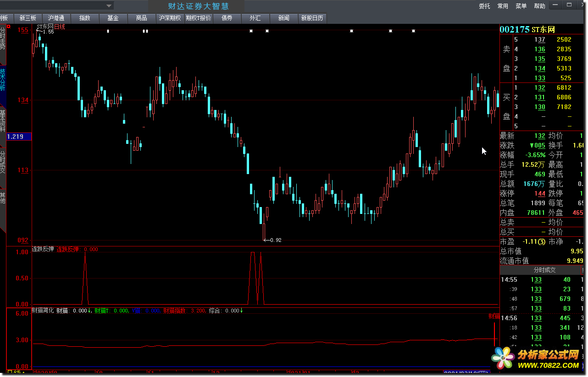Select the 基金 funds tab

pyautogui.click(x=113, y=18)
